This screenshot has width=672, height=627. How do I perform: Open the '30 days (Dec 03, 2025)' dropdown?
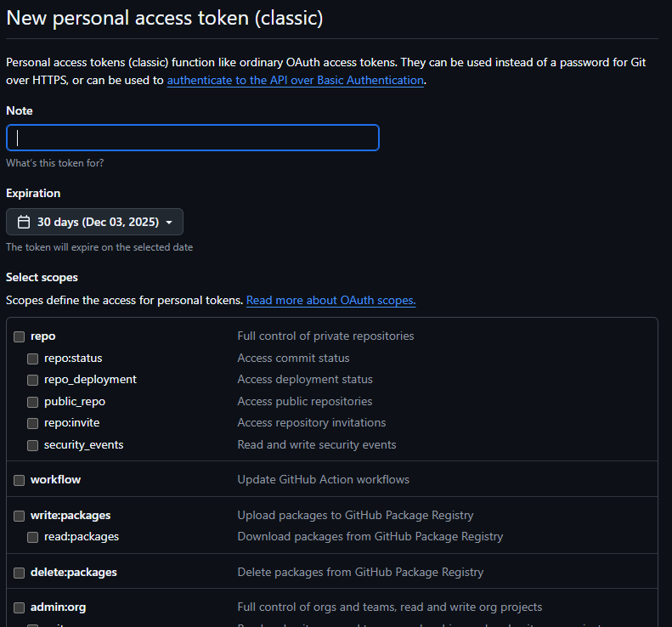(94, 222)
